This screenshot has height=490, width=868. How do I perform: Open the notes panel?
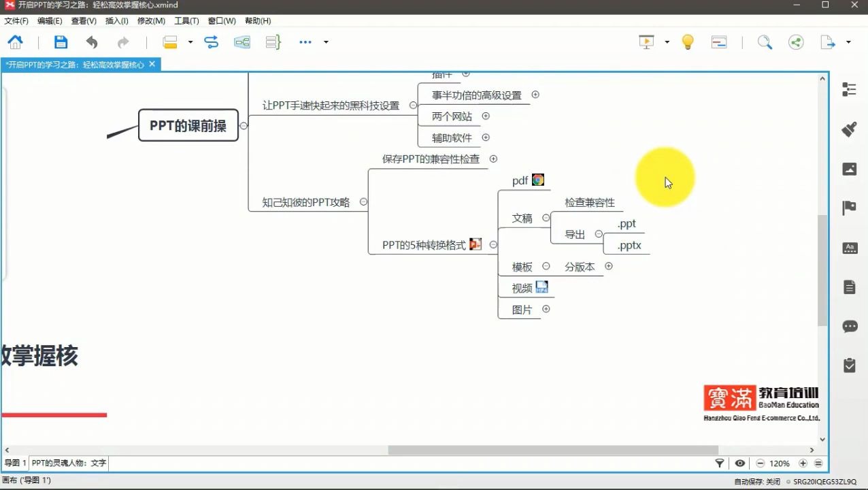pos(850,286)
